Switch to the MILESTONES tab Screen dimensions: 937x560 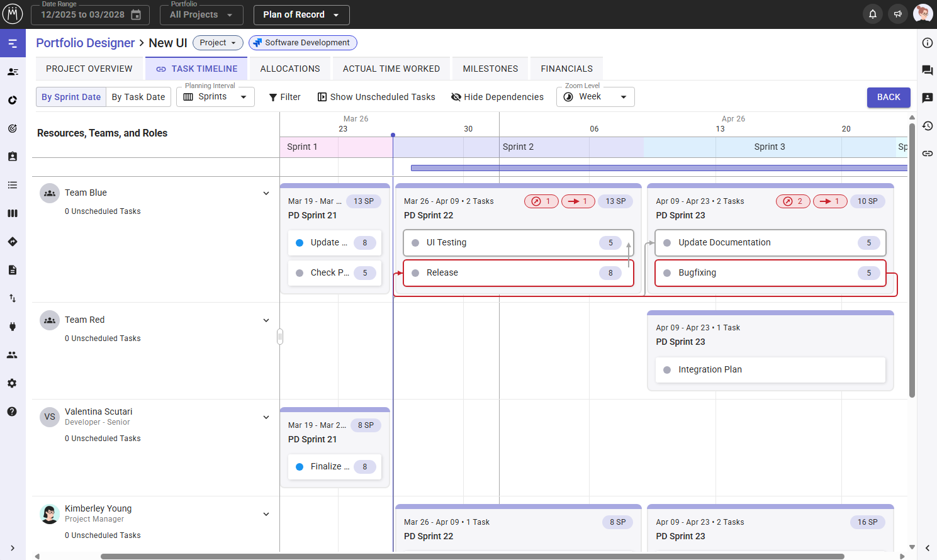point(490,68)
